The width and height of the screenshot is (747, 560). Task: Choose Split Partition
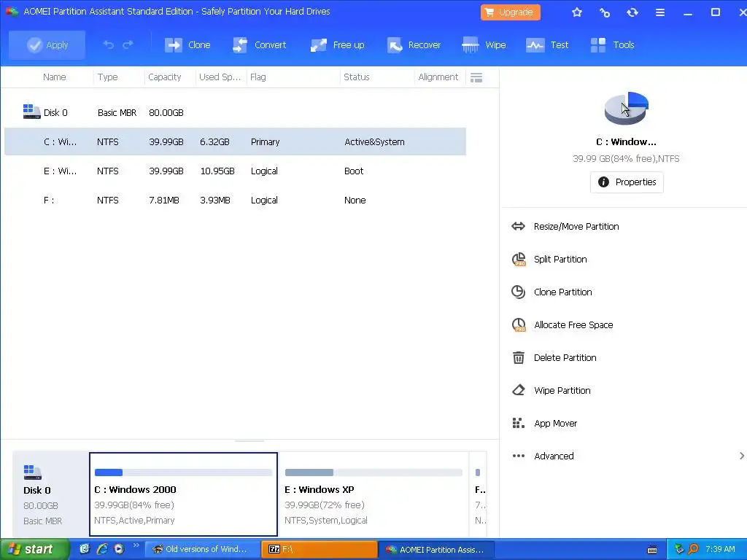click(x=560, y=259)
